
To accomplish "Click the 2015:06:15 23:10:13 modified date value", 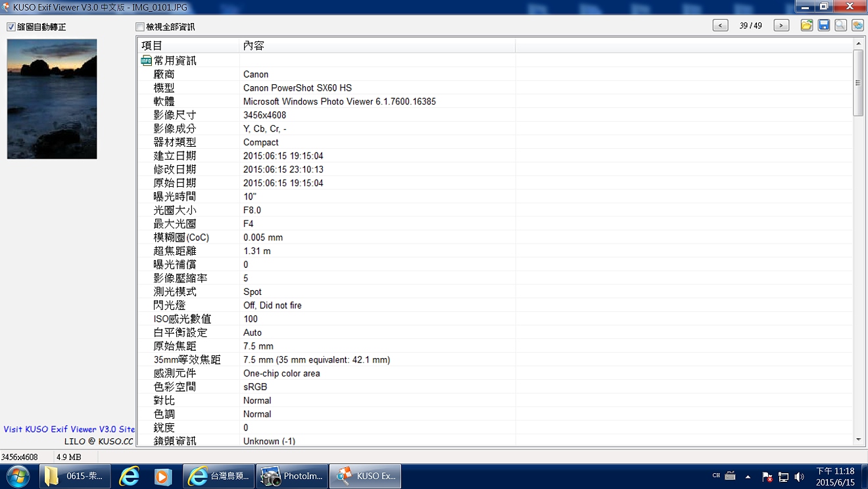I will click(x=283, y=170).
